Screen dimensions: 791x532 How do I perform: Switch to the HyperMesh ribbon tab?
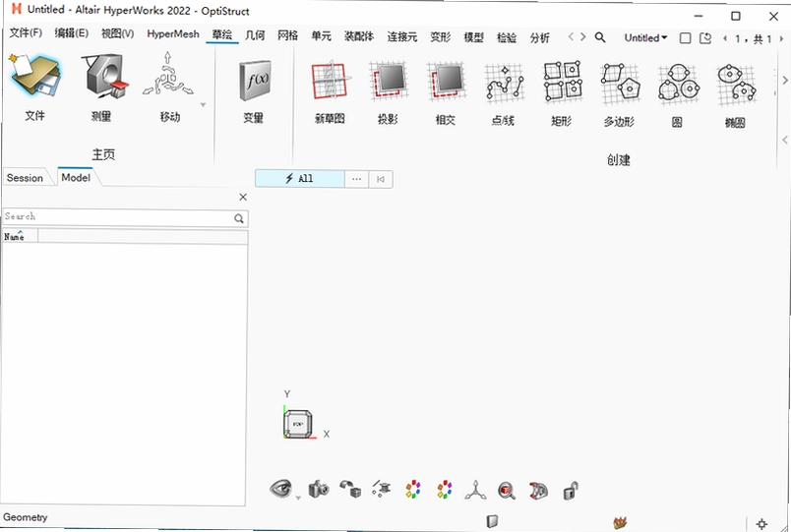point(173,33)
